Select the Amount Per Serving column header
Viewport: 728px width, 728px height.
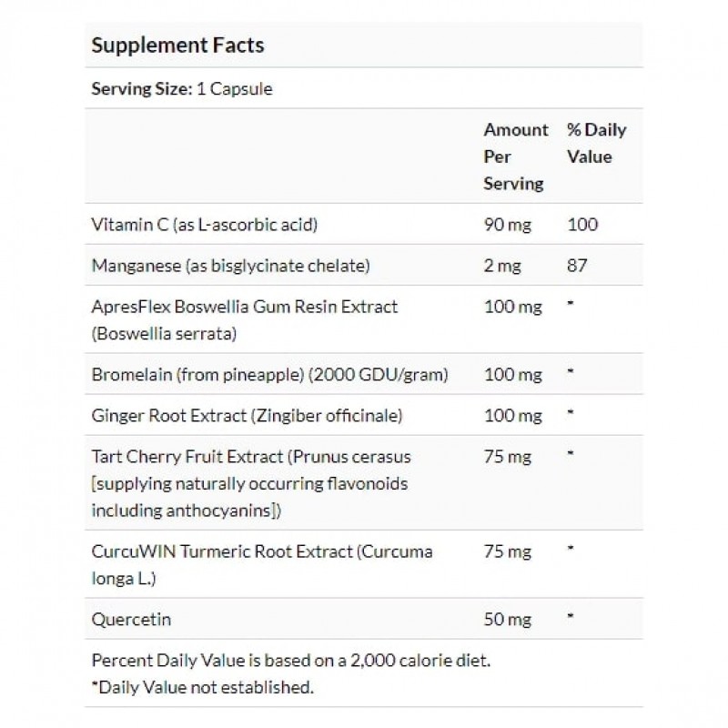click(x=515, y=157)
